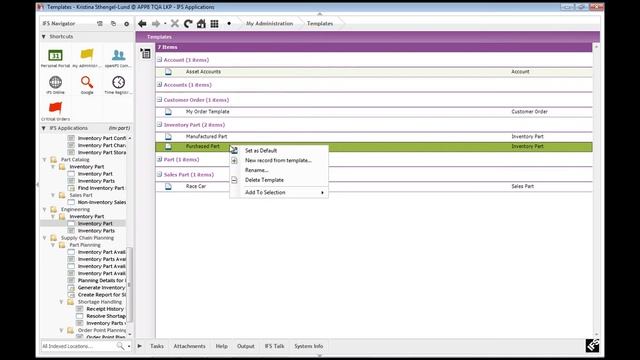Viewport: 640px width, 360px height.
Task: Collapse the Inventory Part (2 items) group
Action: coord(160,124)
